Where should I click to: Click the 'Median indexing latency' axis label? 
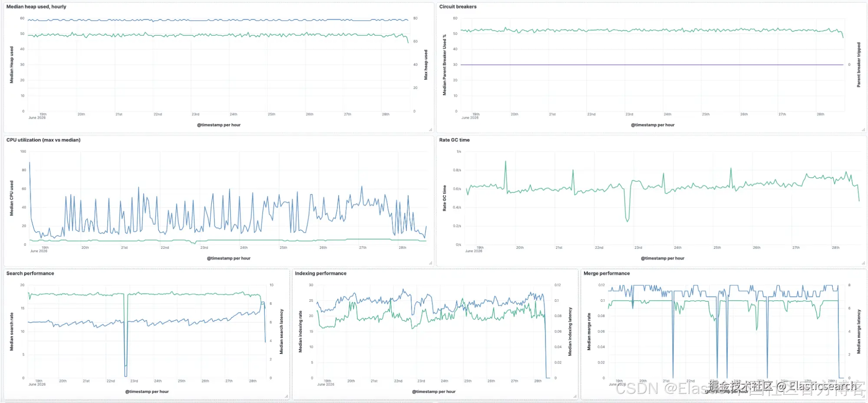coord(570,331)
